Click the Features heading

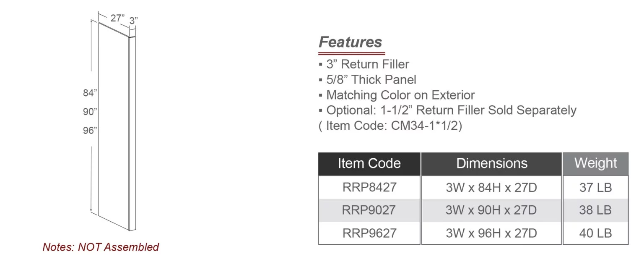(x=350, y=42)
